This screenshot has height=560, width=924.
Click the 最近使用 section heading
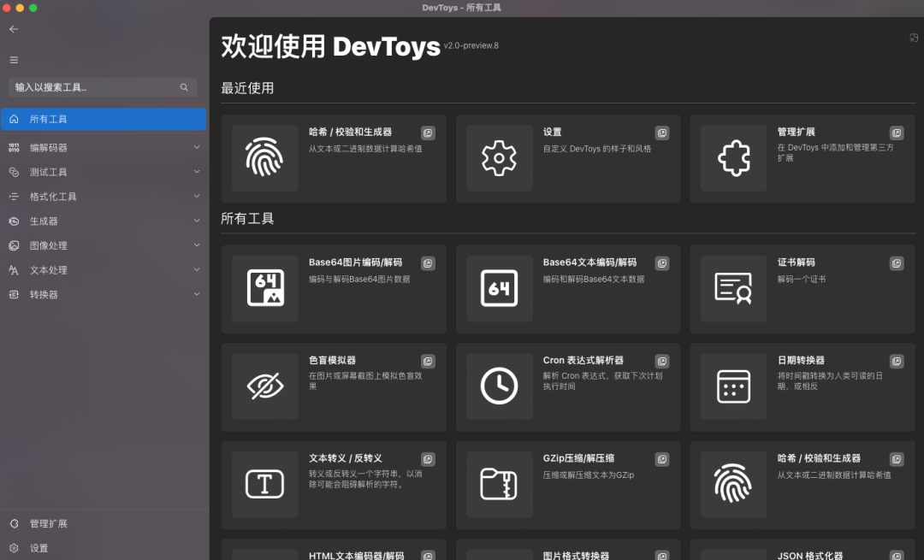(247, 88)
